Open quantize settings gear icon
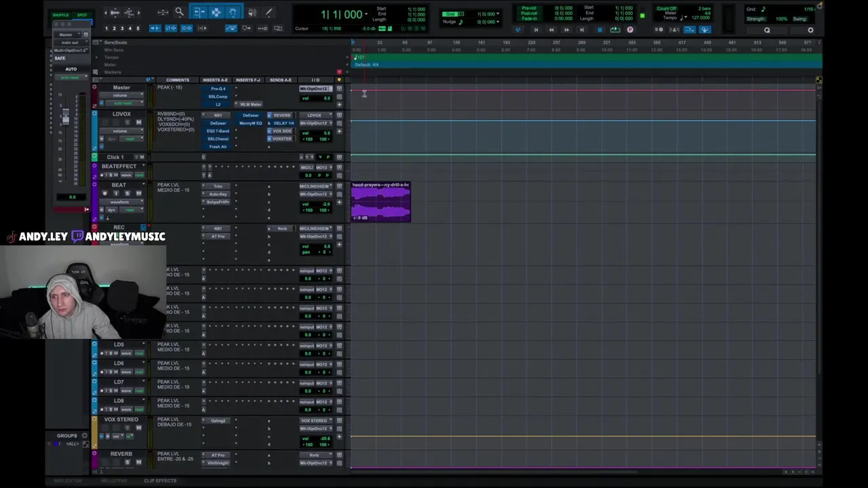The image size is (868, 488). coord(810,30)
